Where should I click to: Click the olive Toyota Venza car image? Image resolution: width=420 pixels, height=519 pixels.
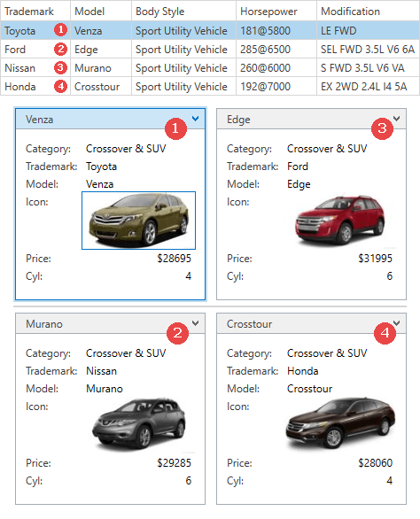point(138,221)
